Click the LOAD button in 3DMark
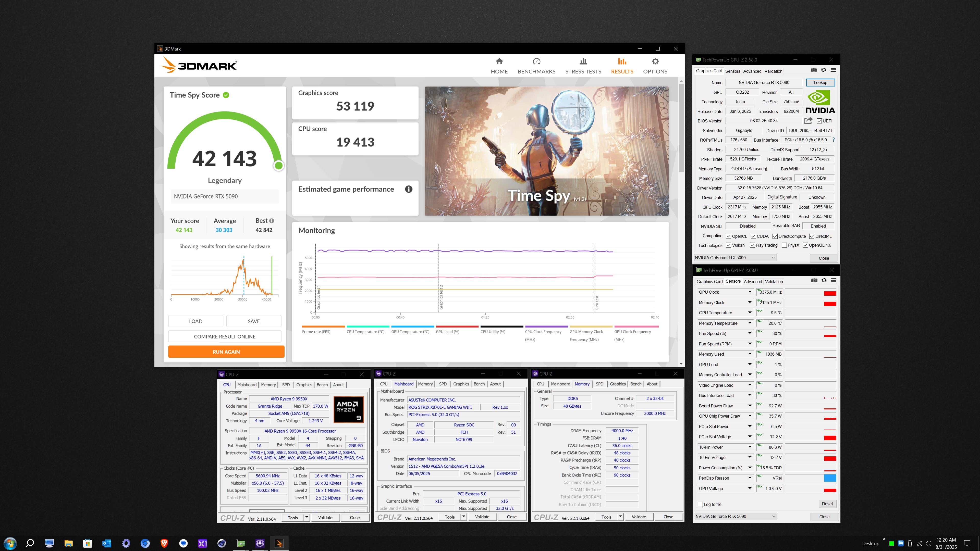The image size is (980, 551). coord(195,321)
